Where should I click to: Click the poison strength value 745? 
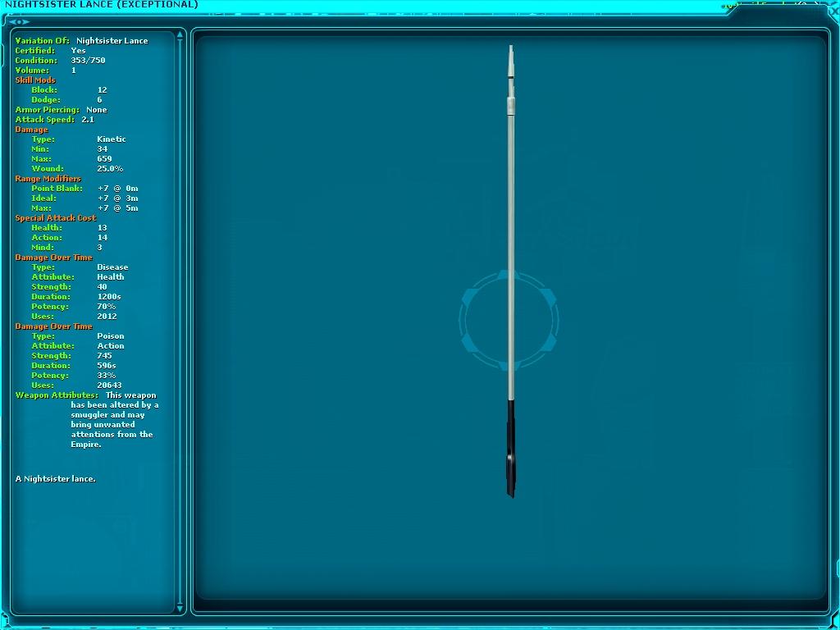pos(104,356)
